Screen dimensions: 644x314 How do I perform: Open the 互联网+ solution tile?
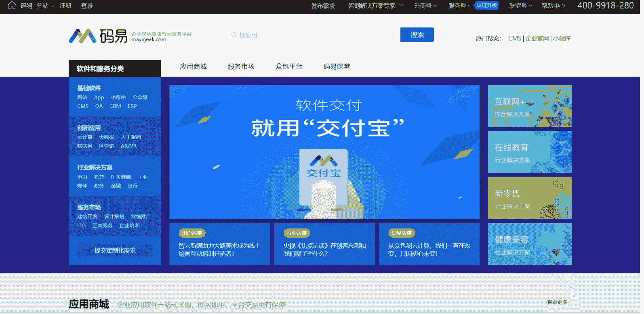(529, 106)
